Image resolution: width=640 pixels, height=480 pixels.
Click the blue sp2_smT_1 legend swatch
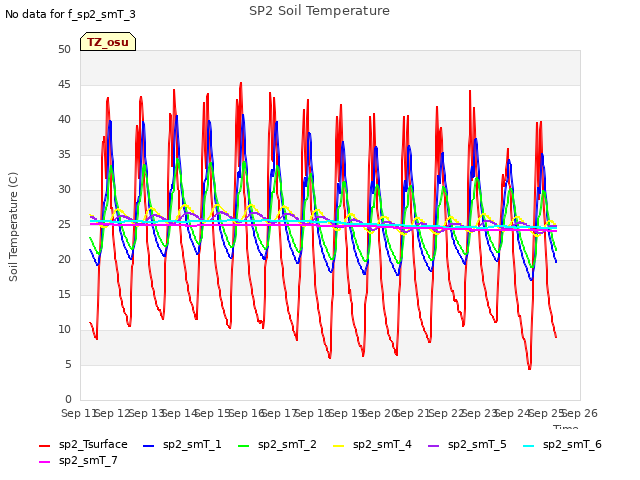149,446
